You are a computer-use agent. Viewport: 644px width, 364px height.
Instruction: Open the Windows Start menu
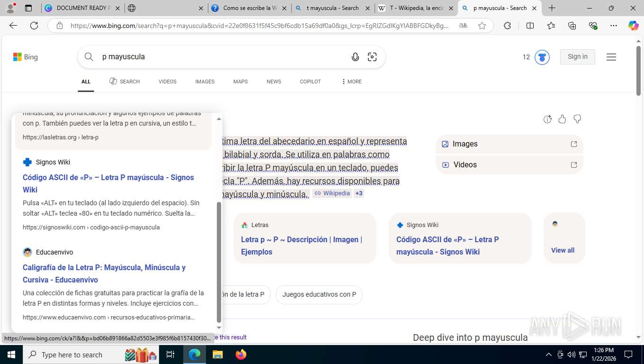[x=11, y=355]
